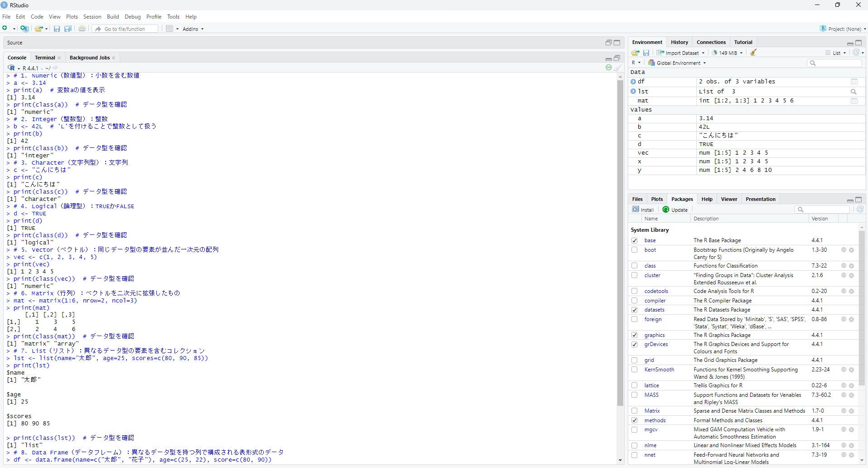Open the Tools menu
The width and height of the screenshot is (868, 468).
click(173, 17)
